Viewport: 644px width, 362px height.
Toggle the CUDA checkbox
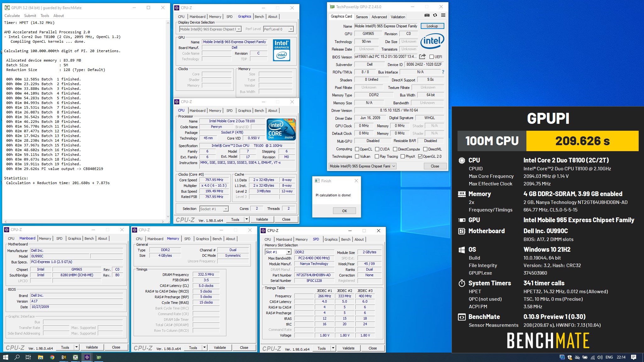[377, 149]
